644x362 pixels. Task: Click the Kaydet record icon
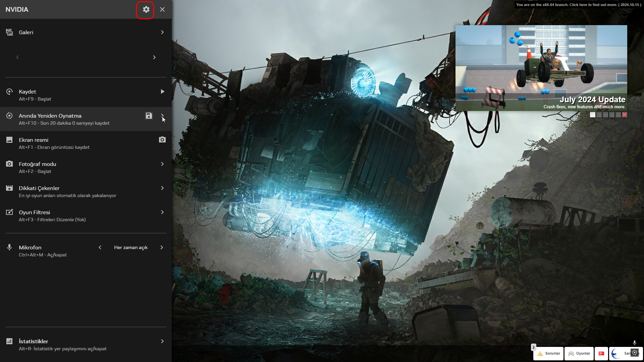point(9,92)
